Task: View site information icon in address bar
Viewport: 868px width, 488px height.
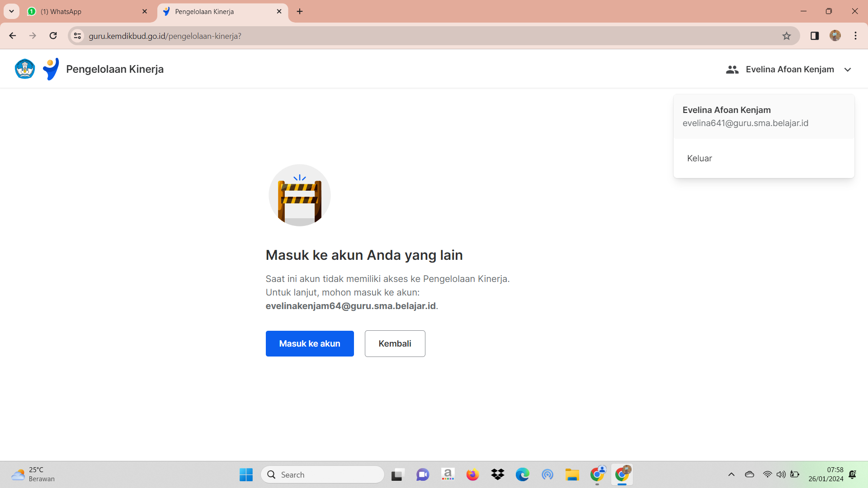Action: click(x=78, y=36)
